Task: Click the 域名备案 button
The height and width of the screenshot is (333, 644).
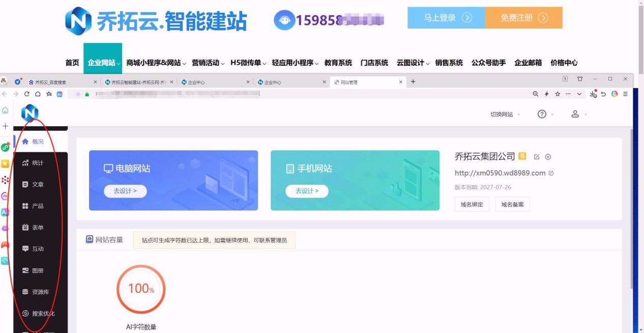Action: [513, 205]
